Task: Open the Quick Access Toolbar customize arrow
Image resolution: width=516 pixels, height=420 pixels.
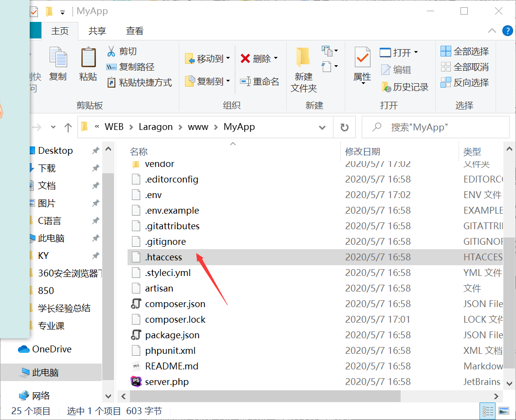Action: point(62,13)
